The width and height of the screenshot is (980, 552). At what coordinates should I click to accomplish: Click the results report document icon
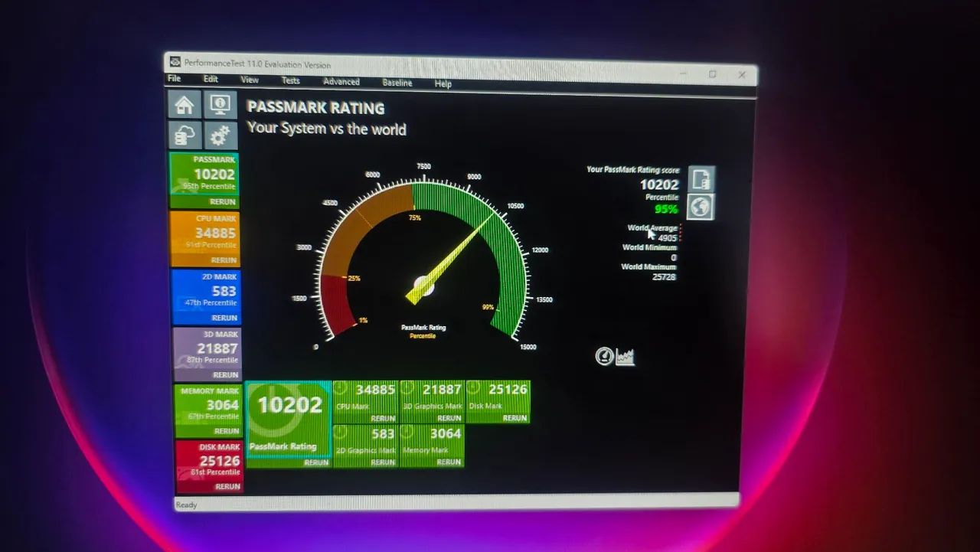[x=701, y=178]
